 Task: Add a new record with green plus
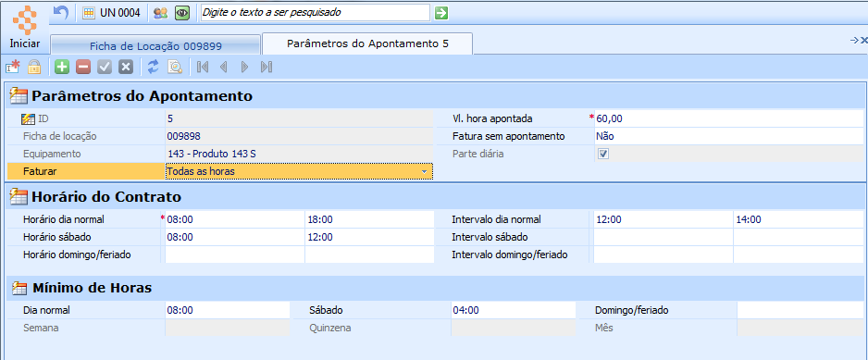pyautogui.click(x=61, y=67)
